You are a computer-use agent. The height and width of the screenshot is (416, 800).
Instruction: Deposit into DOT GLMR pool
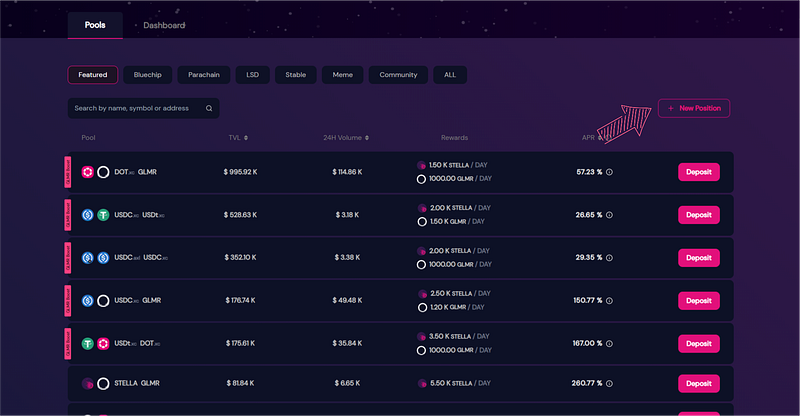click(x=698, y=172)
